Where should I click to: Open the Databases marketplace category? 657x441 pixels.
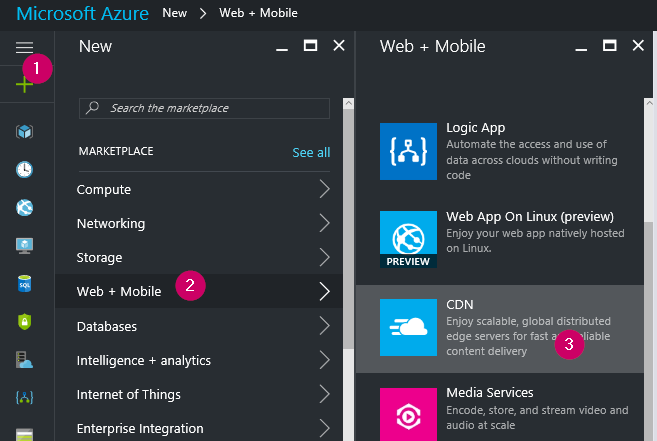coord(107,326)
